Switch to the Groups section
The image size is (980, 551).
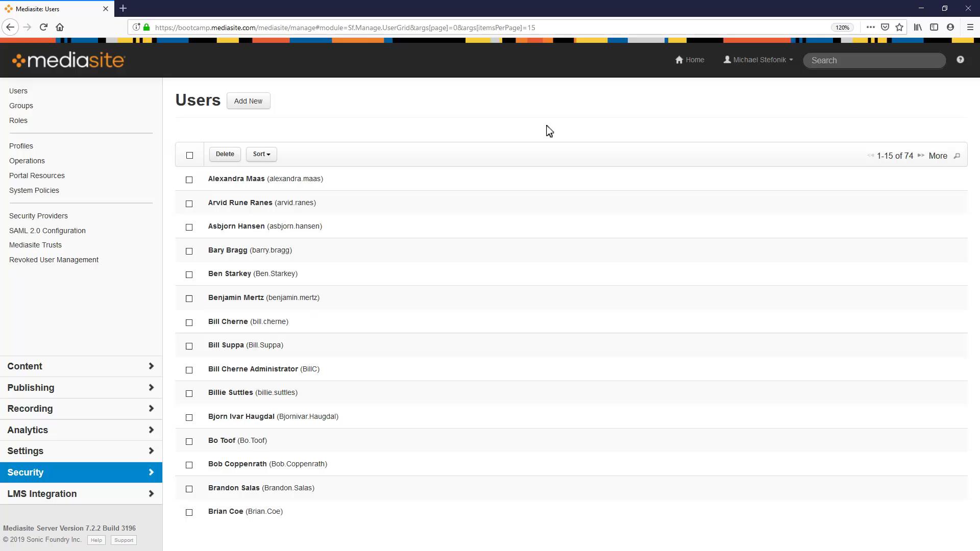21,106
